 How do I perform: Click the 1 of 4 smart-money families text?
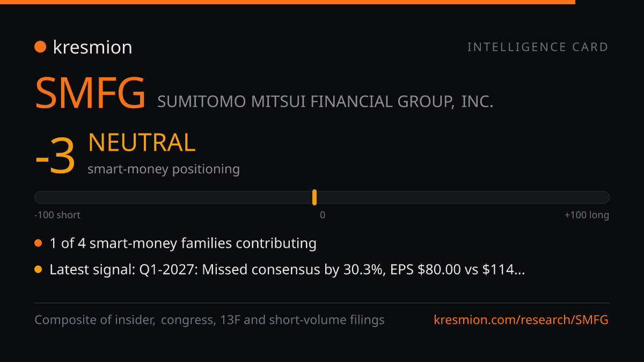183,243
